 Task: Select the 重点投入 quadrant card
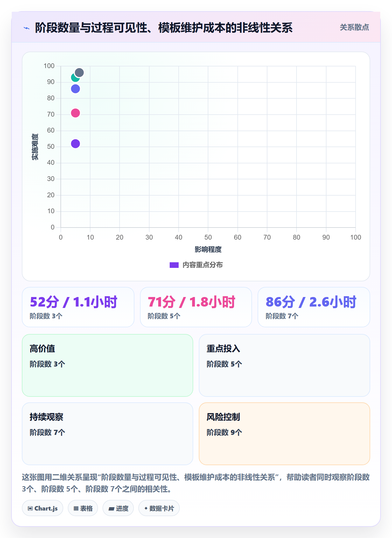tap(284, 365)
